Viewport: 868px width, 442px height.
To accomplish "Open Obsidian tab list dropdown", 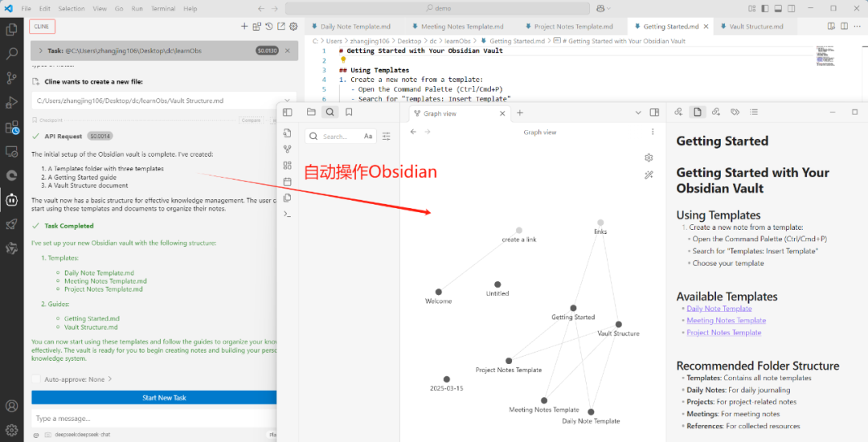I will tap(637, 113).
